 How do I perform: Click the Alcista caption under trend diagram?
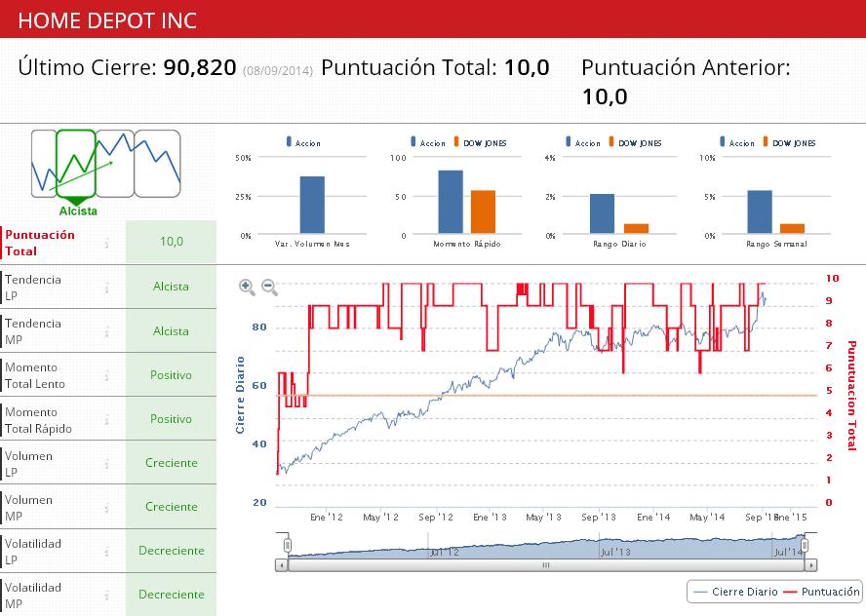point(78,211)
